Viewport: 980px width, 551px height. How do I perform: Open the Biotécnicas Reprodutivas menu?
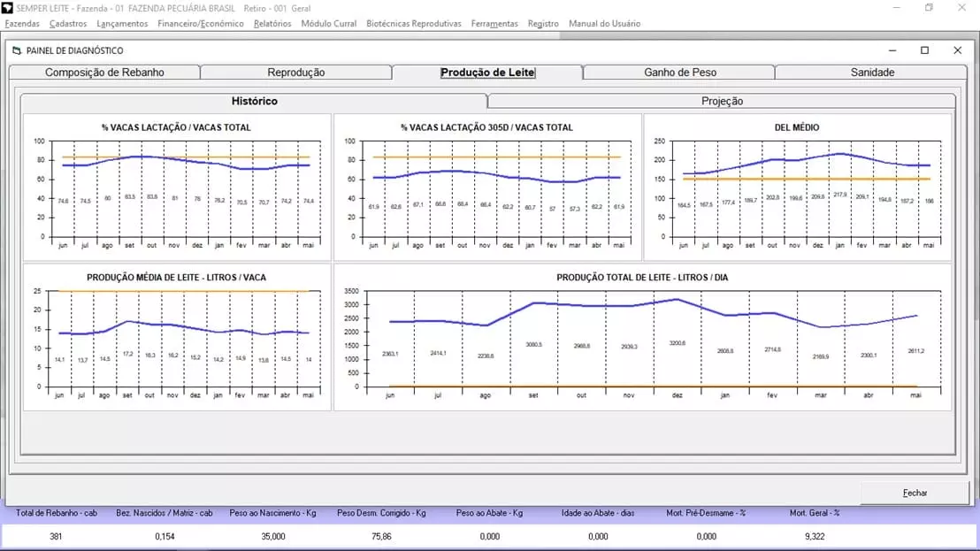tap(413, 24)
